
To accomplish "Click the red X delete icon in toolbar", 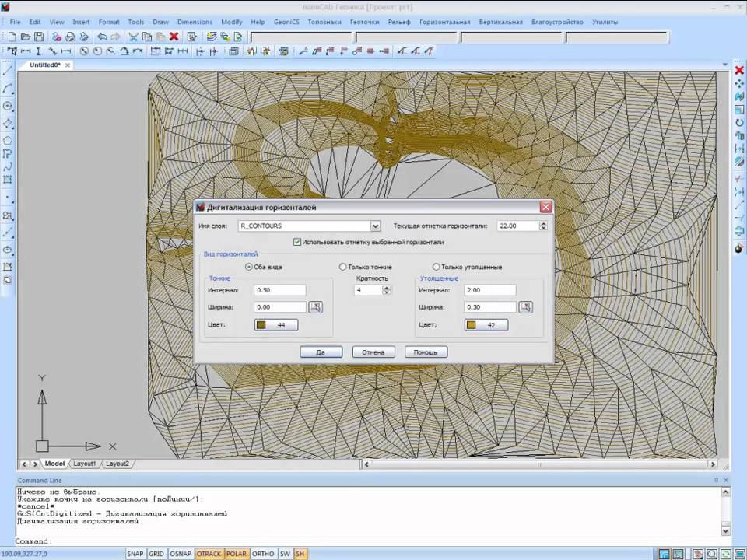I will (174, 37).
